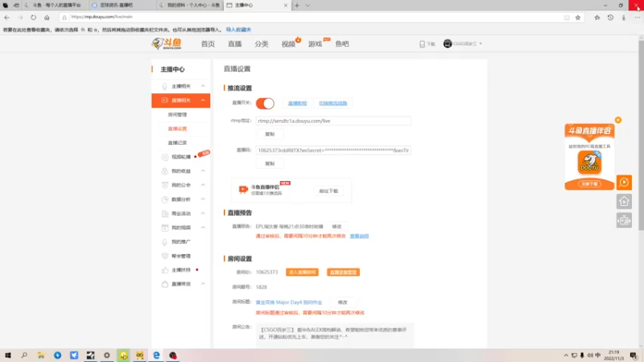Open the 分类 nav item

tap(261, 44)
